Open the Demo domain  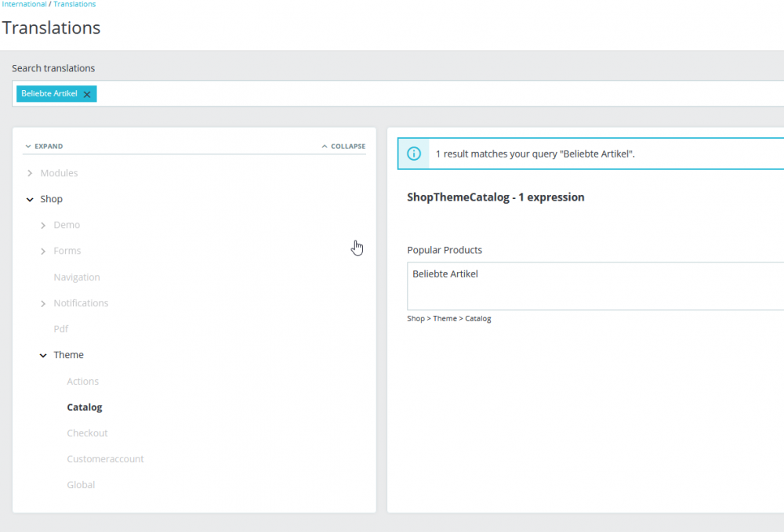pyautogui.click(x=67, y=225)
